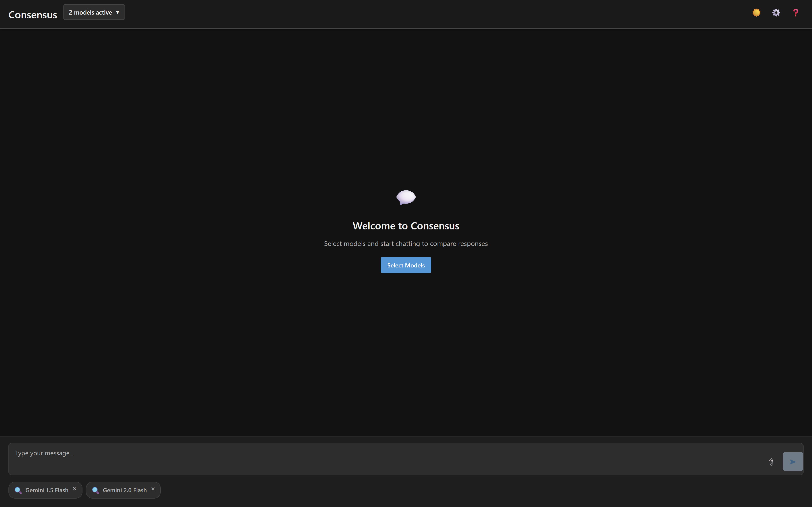
Task: Click the Welcome to Consensus heading
Action: click(406, 226)
